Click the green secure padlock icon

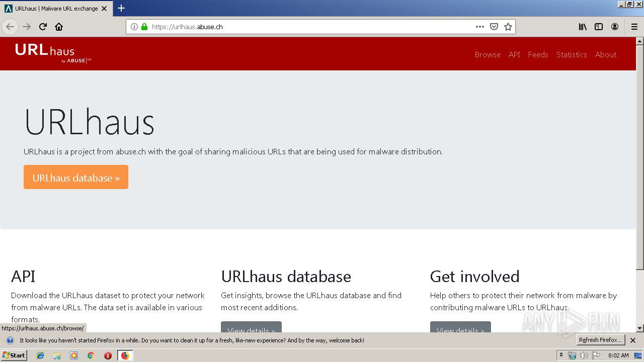(x=144, y=27)
